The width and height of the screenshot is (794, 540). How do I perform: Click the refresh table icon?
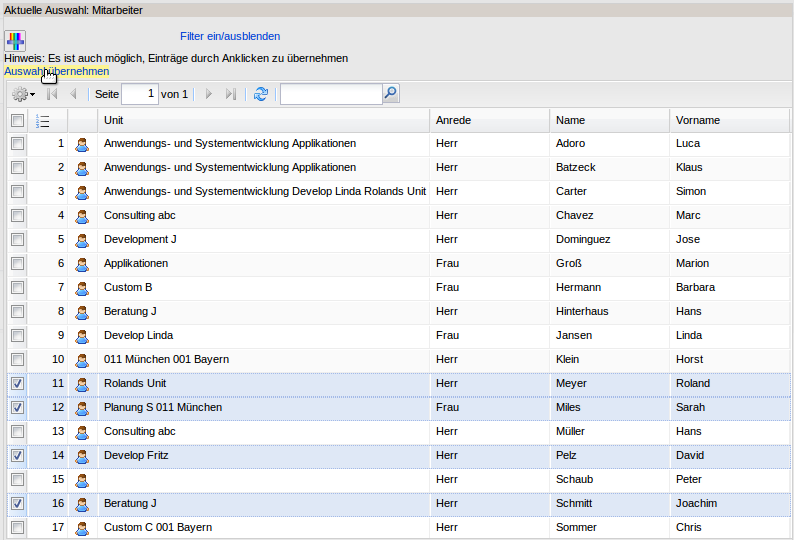[x=261, y=94]
